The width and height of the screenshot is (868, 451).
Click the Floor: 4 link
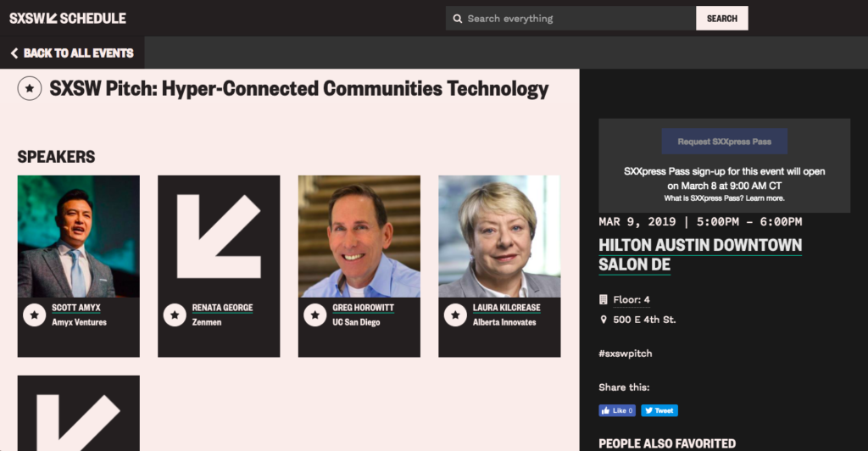631,300
